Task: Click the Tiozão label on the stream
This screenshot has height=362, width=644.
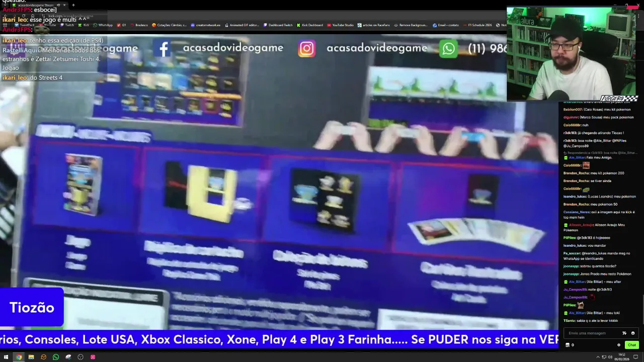Action: pyautogui.click(x=32, y=308)
